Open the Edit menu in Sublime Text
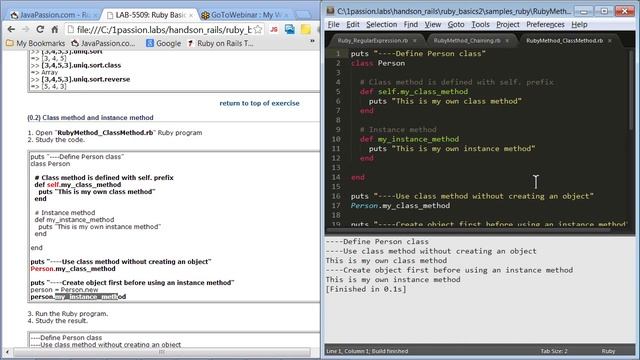 coord(353,24)
